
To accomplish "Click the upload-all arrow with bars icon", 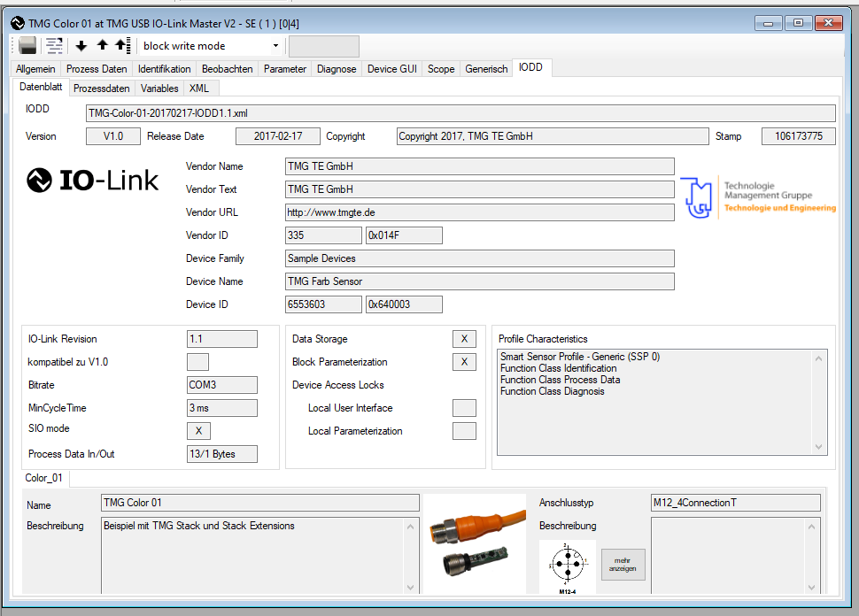I will (x=122, y=46).
